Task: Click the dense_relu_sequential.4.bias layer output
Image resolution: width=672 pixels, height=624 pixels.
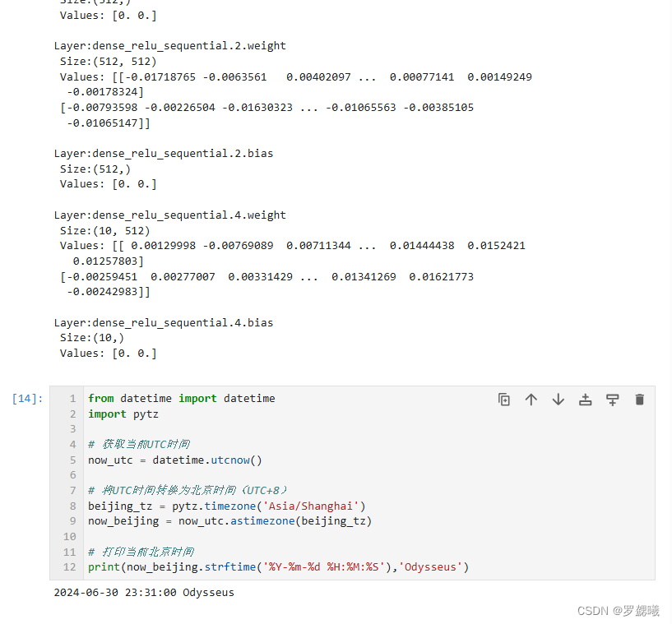Action: click(164, 323)
